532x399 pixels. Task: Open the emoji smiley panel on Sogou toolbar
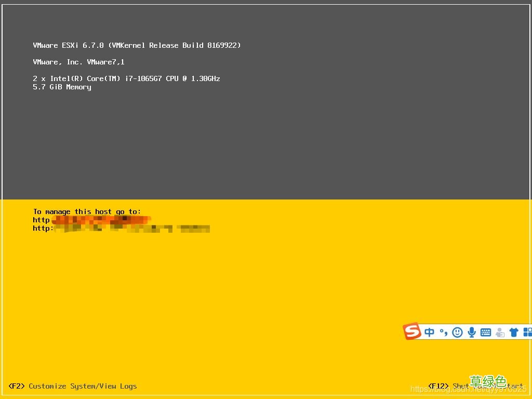(x=457, y=332)
